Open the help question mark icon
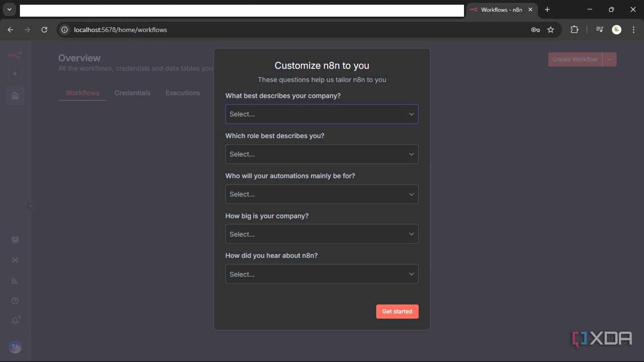Screen dimensions: 644x362 tap(15, 301)
